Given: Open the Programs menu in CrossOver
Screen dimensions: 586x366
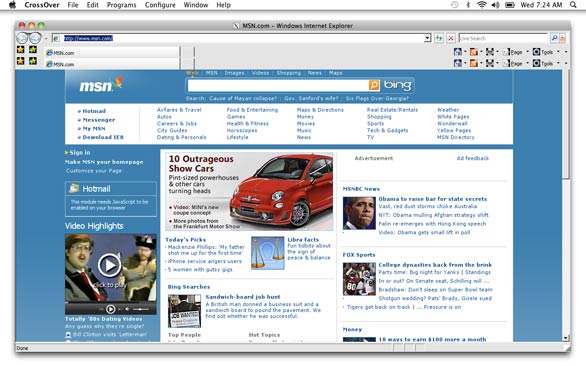Looking at the screenshot, I should coord(121,5).
